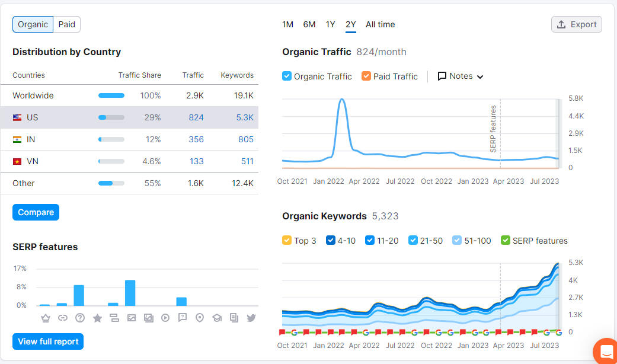The width and height of the screenshot is (617, 364).
Task: Click the View full report button
Action: click(48, 341)
